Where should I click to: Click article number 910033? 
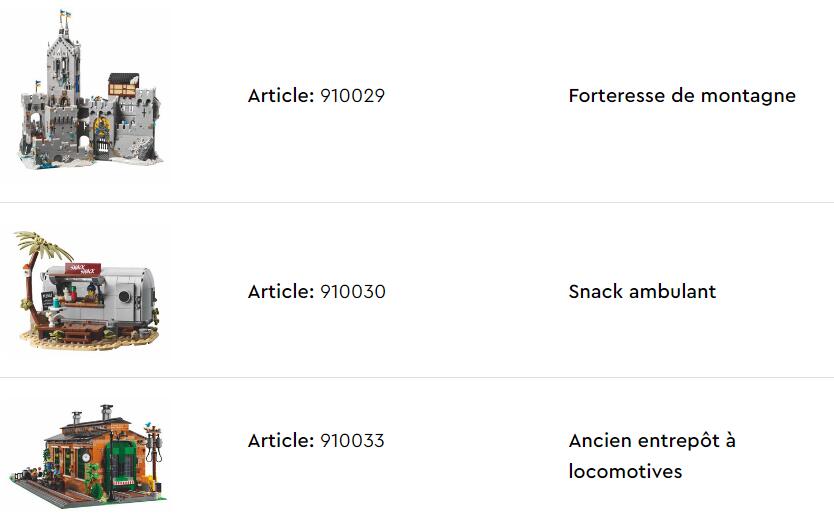352,441
